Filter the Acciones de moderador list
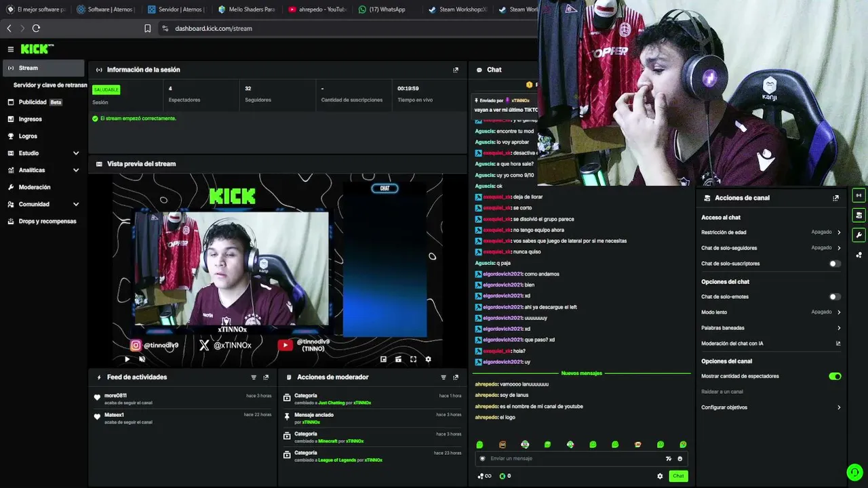The height and width of the screenshot is (488, 868). click(443, 378)
